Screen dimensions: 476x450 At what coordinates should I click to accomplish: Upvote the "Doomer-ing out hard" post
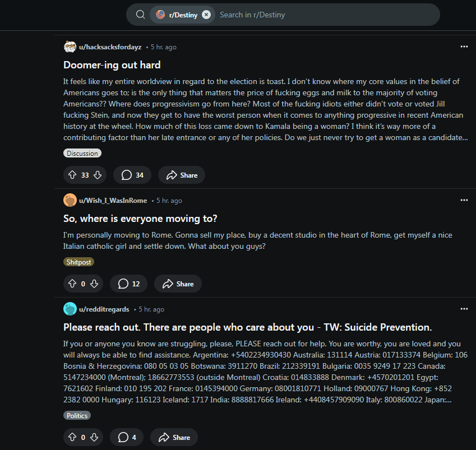click(72, 175)
